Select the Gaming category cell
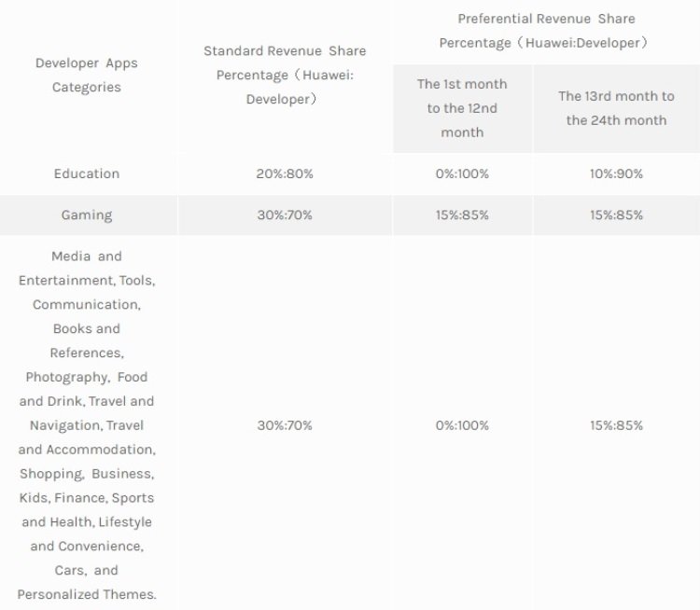Screen dimensions: 700x610 point(87,215)
